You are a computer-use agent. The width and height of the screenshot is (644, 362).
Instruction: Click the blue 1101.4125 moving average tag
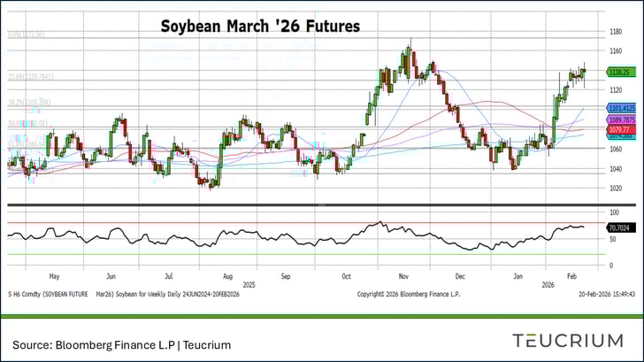622,107
